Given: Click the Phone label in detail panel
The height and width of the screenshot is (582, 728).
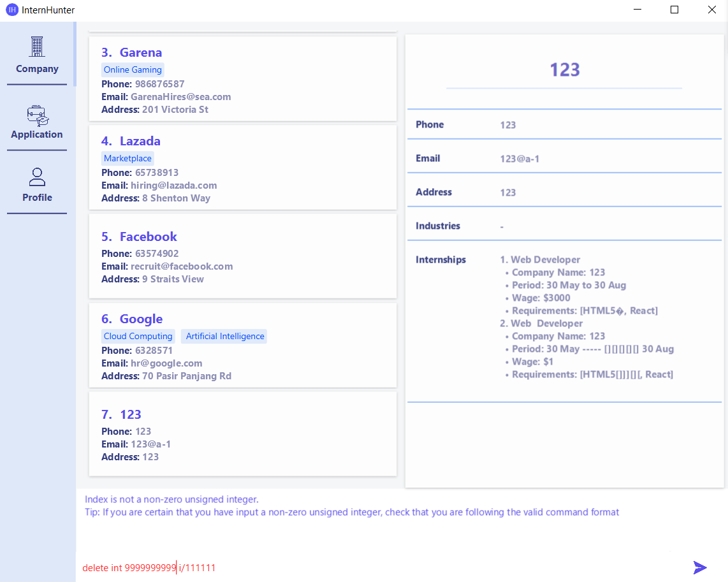Looking at the screenshot, I should pos(430,124).
